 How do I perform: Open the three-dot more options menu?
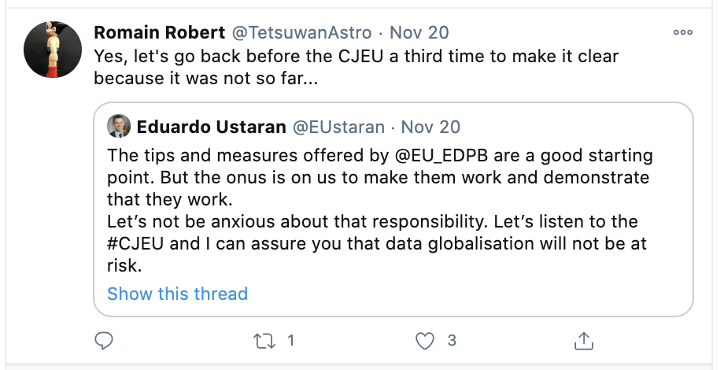click(x=683, y=32)
